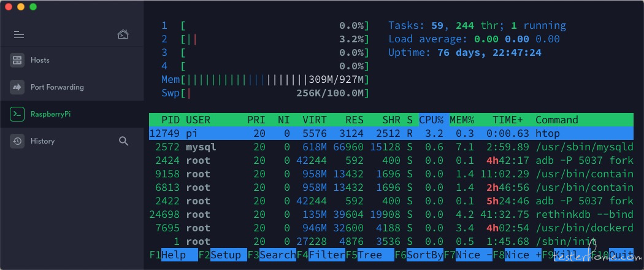Sort by the TIME+ column header
644x270 pixels.
(508, 120)
